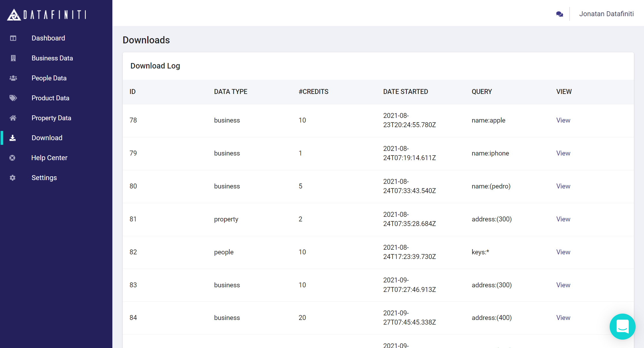644x348 pixels.
Task: Open the Jonatan Datafiniti user menu
Action: pos(606,14)
